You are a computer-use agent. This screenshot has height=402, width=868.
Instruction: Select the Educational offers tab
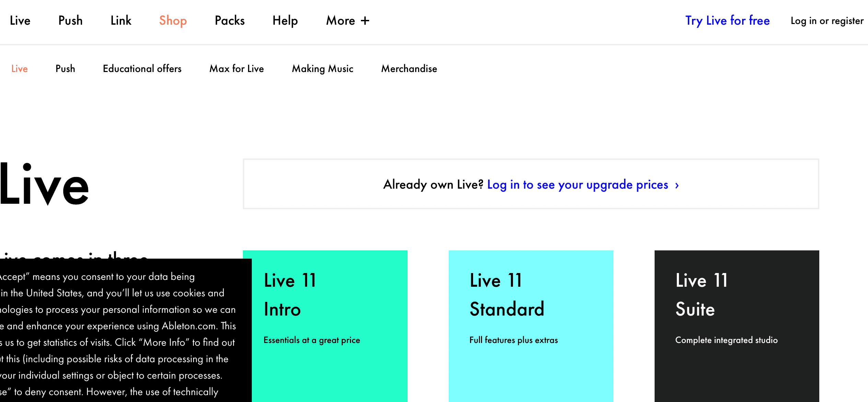pyautogui.click(x=142, y=68)
